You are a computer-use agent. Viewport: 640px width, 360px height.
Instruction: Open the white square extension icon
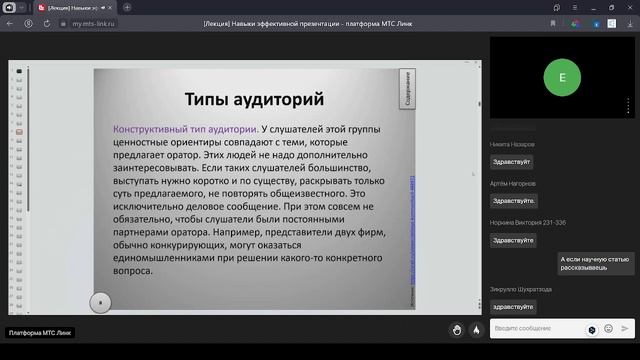(611, 24)
